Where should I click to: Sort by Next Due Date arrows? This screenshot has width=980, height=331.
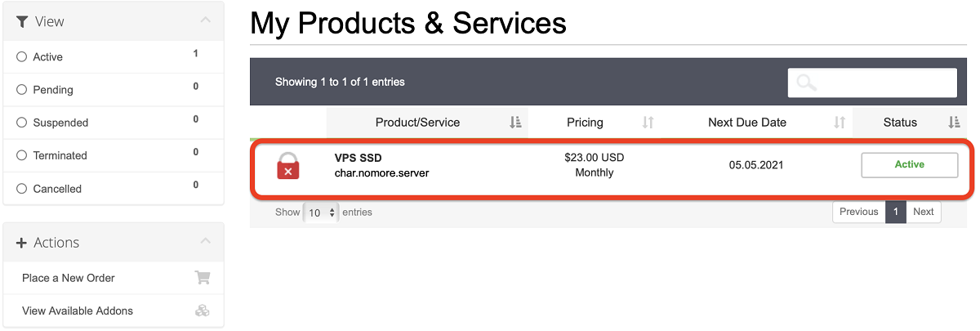(x=839, y=123)
